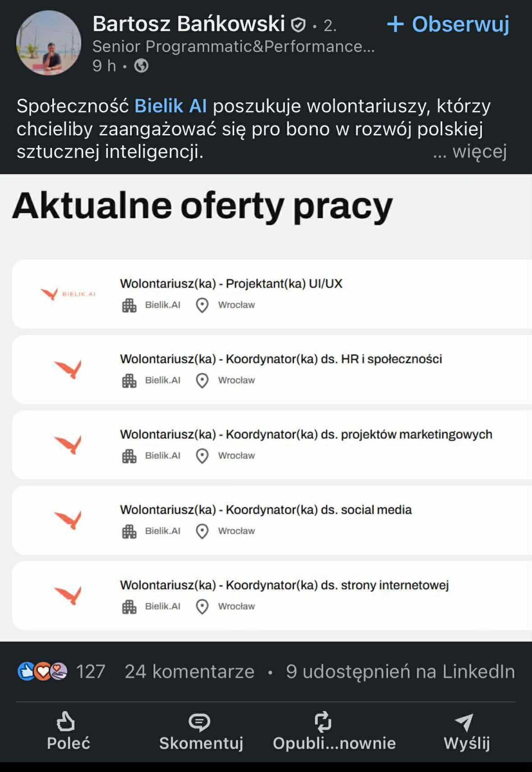The width and height of the screenshot is (532, 772).
Task: Click the verified badge beside the name
Action: click(298, 25)
